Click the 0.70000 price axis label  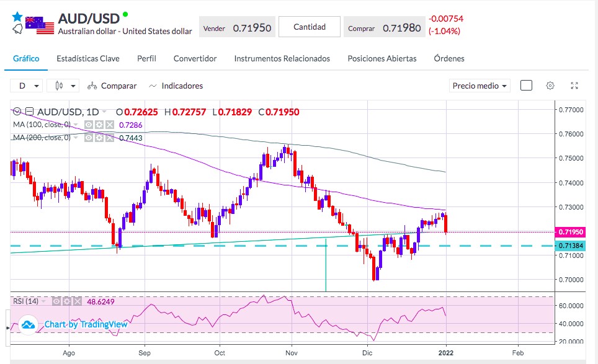tap(571, 280)
